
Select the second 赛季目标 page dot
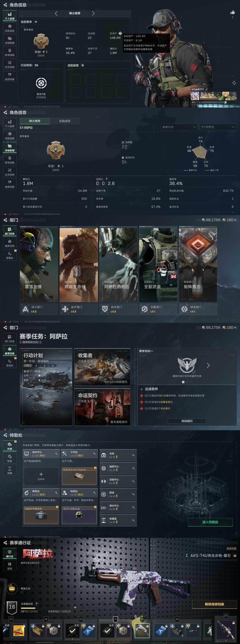(x=187, y=382)
